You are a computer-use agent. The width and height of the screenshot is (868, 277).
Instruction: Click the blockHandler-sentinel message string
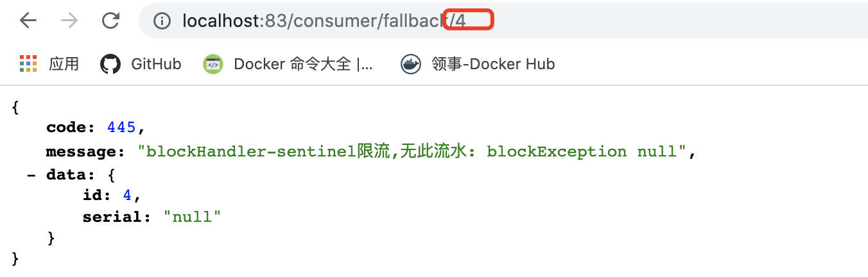tap(413, 152)
